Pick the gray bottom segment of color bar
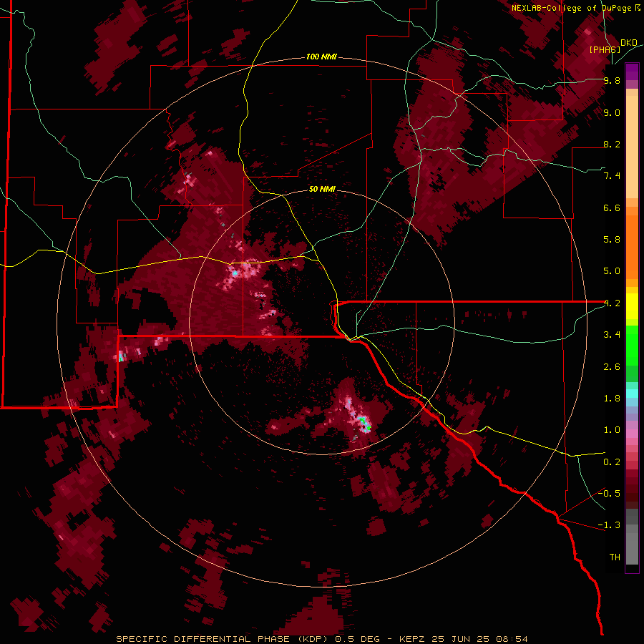The width and height of the screenshot is (644, 644). point(632,537)
